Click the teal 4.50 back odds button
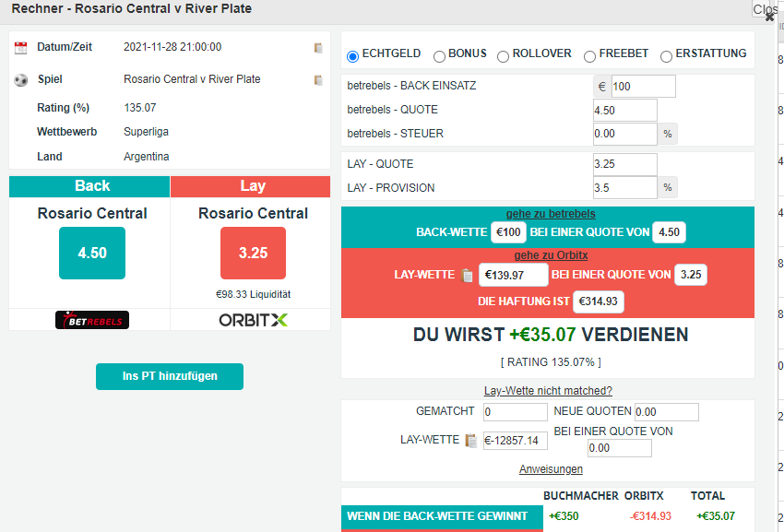The height and width of the screenshot is (532, 784). [x=92, y=253]
